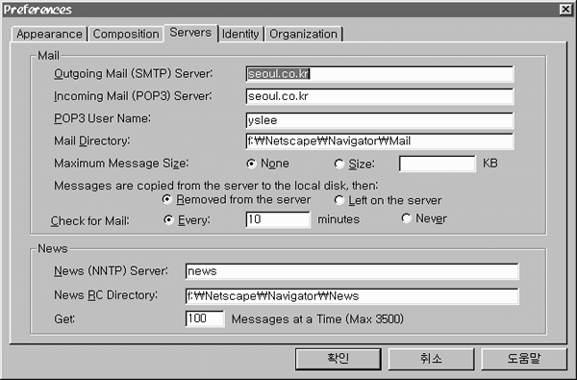Choose Left on the server option
577x380 pixels.
coord(339,200)
